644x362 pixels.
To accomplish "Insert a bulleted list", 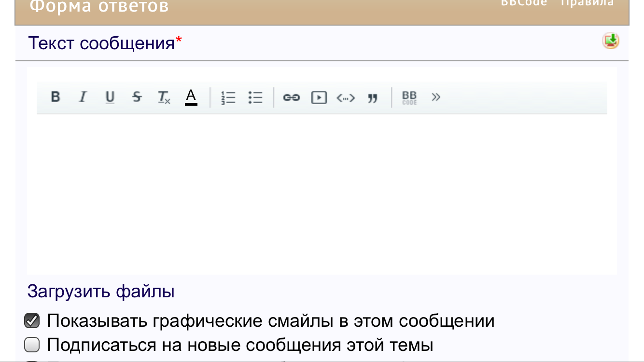I will [255, 97].
